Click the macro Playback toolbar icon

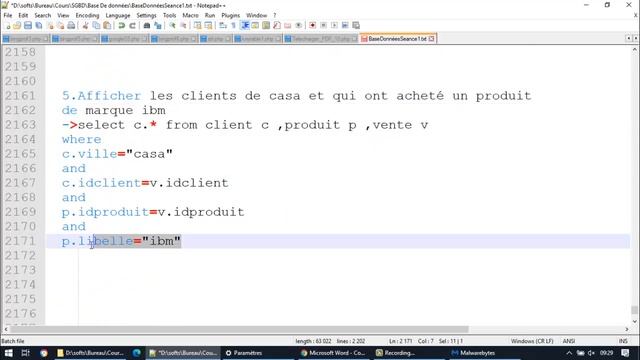tap(334, 25)
